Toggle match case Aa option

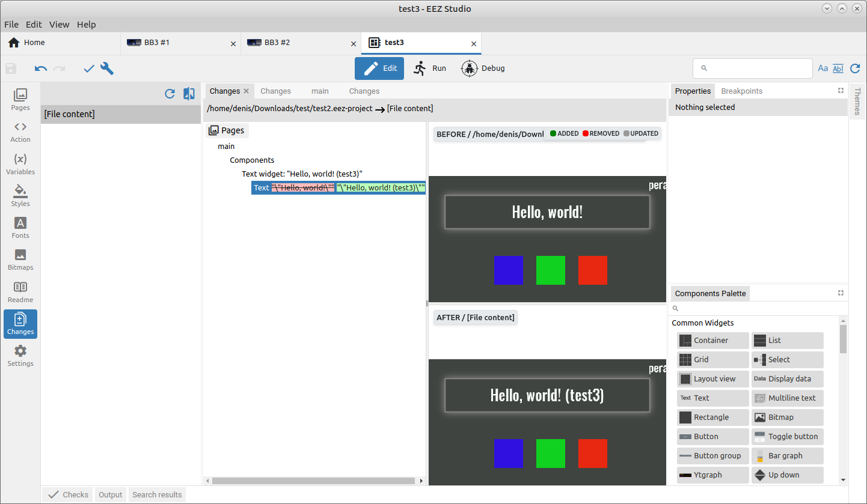tap(823, 68)
